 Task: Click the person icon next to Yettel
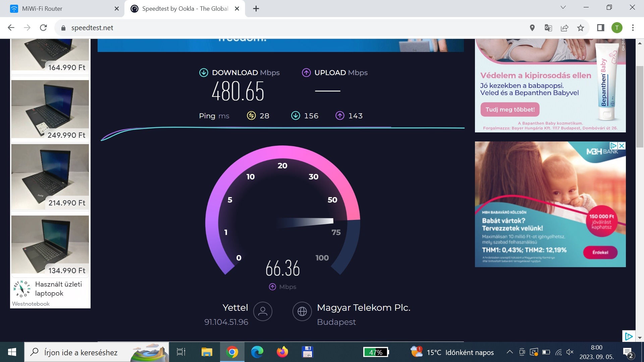(x=263, y=311)
